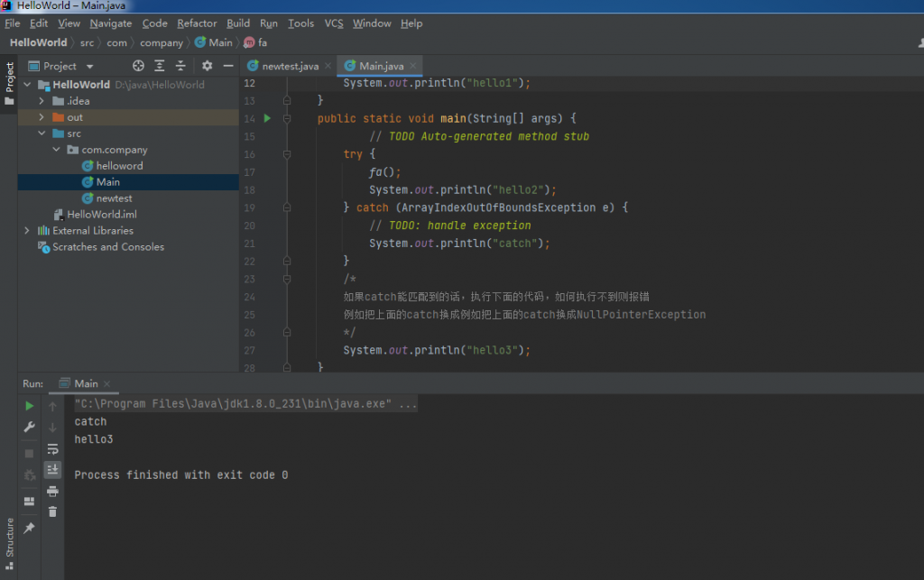Rerun Main with the green Run-panel arrow
The width and height of the screenshot is (924, 580).
(x=29, y=406)
